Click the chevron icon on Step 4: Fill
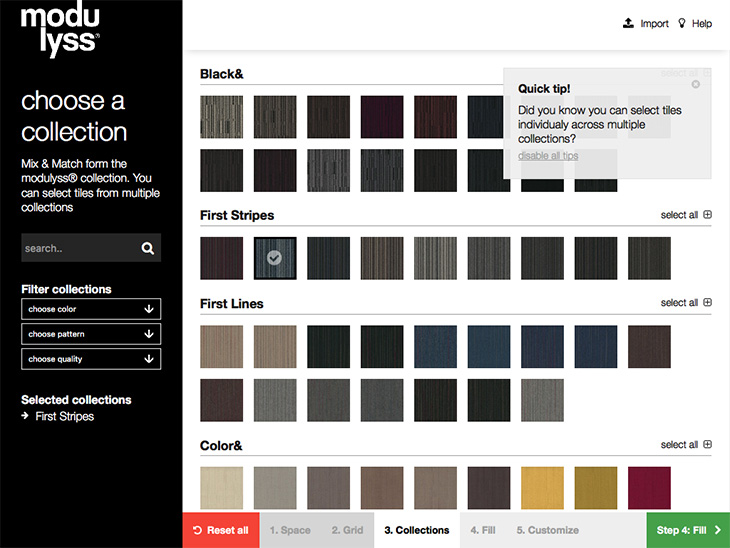The width and height of the screenshot is (730, 548). coord(717,530)
